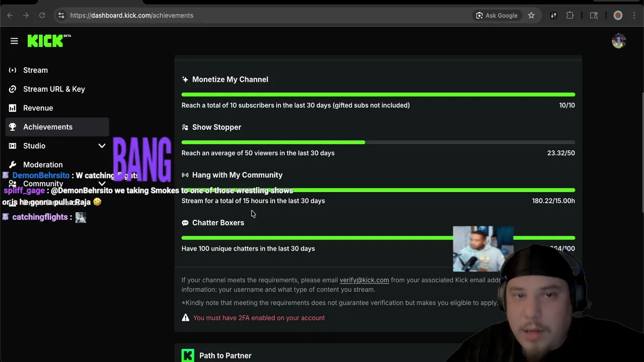644x362 pixels.
Task: Click the 2FA enable warning message
Action: [259, 318]
